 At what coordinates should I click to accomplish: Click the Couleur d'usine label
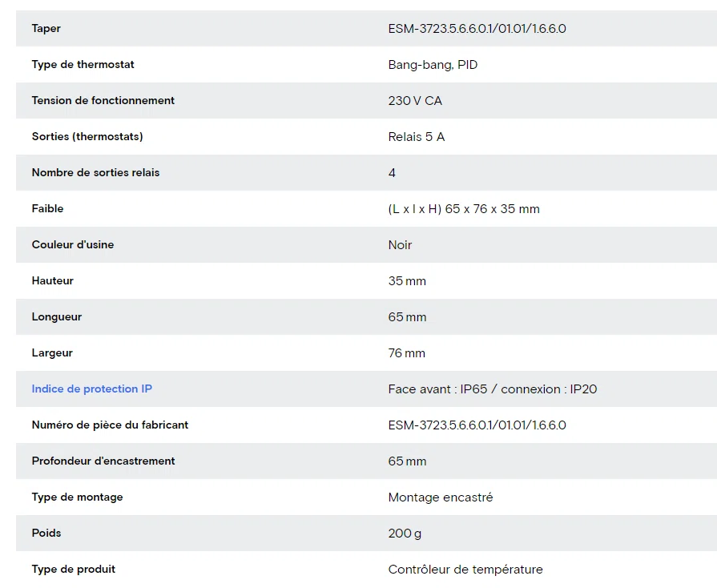(x=73, y=244)
